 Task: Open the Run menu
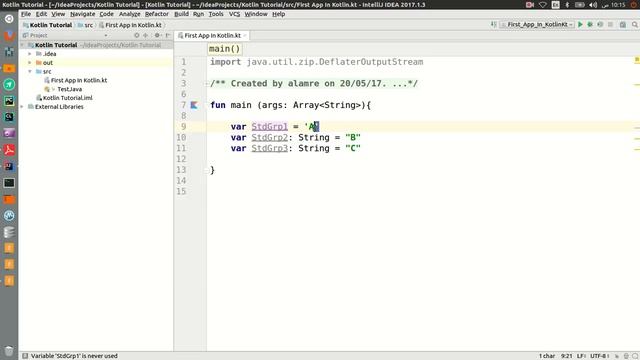pyautogui.click(x=198, y=14)
